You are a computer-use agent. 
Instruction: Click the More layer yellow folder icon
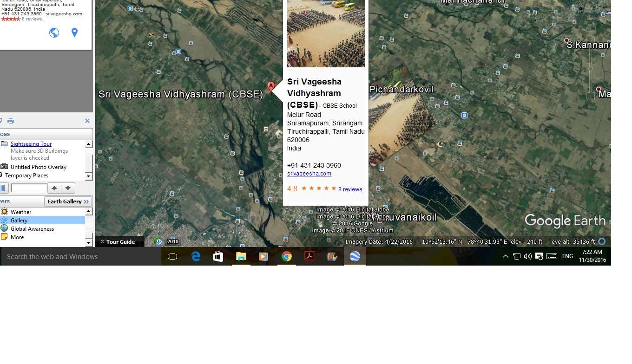[x=4, y=237]
